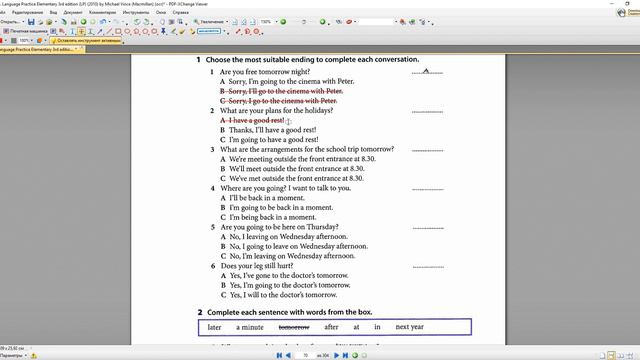This screenshot has height=360, width=640.
Task: Choose the pencil drawing tool
Action: (173, 31)
